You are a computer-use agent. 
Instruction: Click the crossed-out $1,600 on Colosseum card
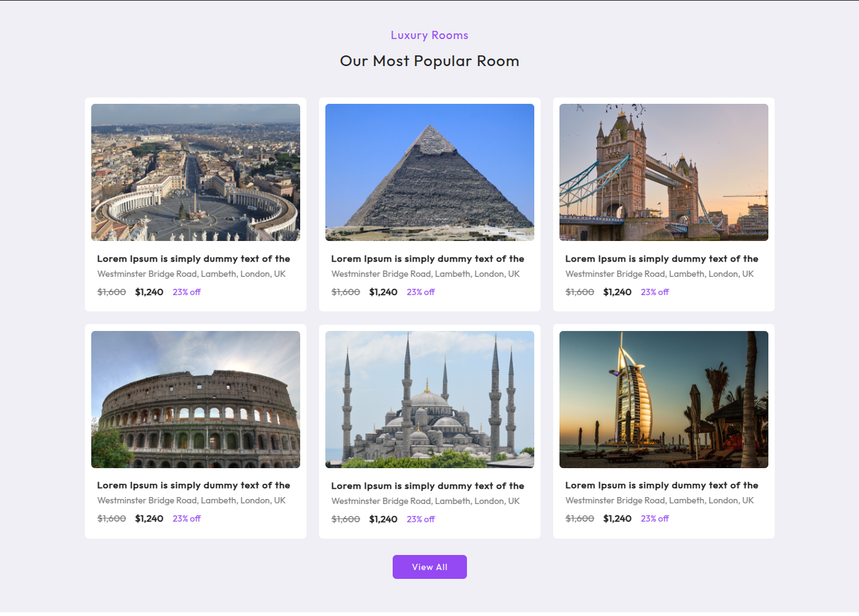(x=111, y=518)
